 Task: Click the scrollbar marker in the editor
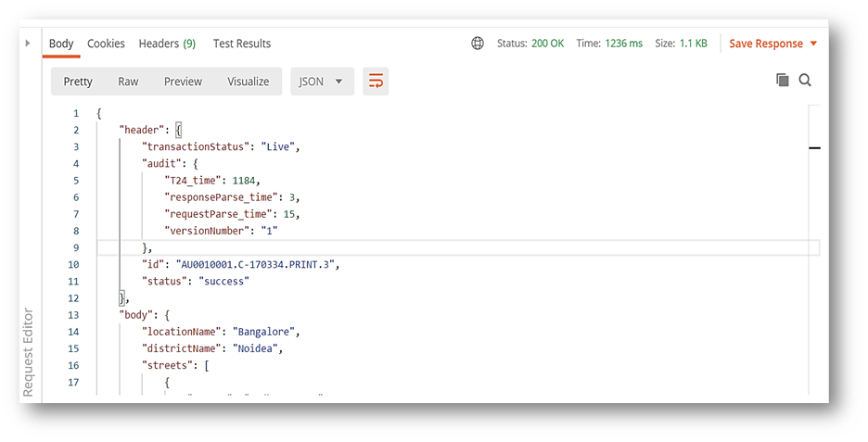pos(815,147)
